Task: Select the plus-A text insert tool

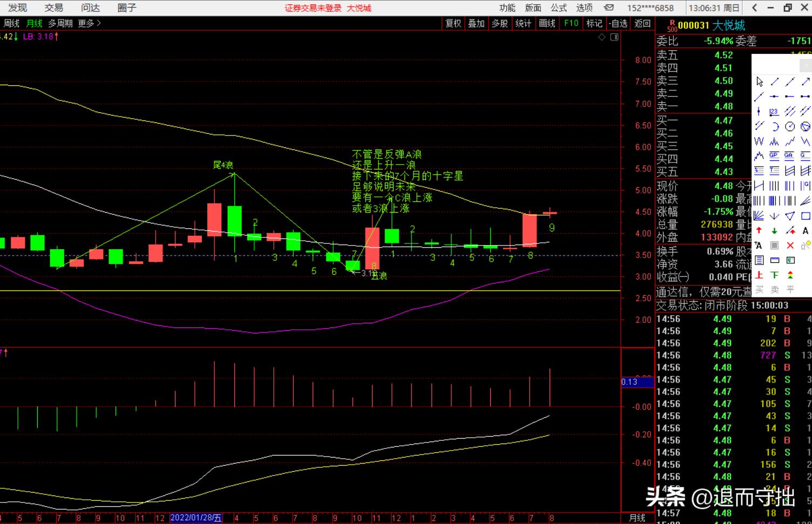Action: tap(760, 246)
